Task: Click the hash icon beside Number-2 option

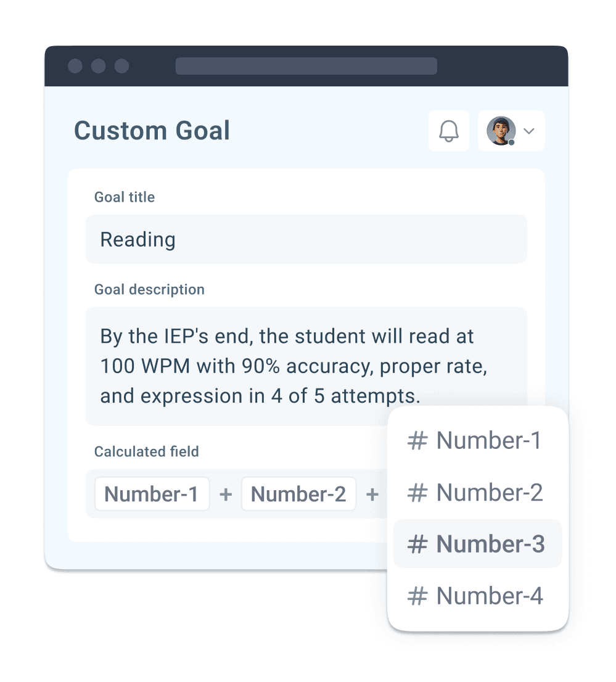Action: click(x=417, y=493)
